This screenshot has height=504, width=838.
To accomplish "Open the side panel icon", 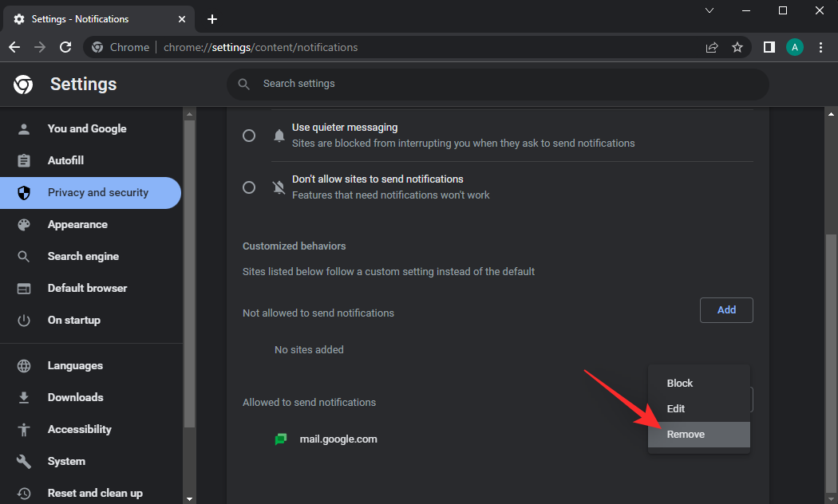I will [x=769, y=47].
